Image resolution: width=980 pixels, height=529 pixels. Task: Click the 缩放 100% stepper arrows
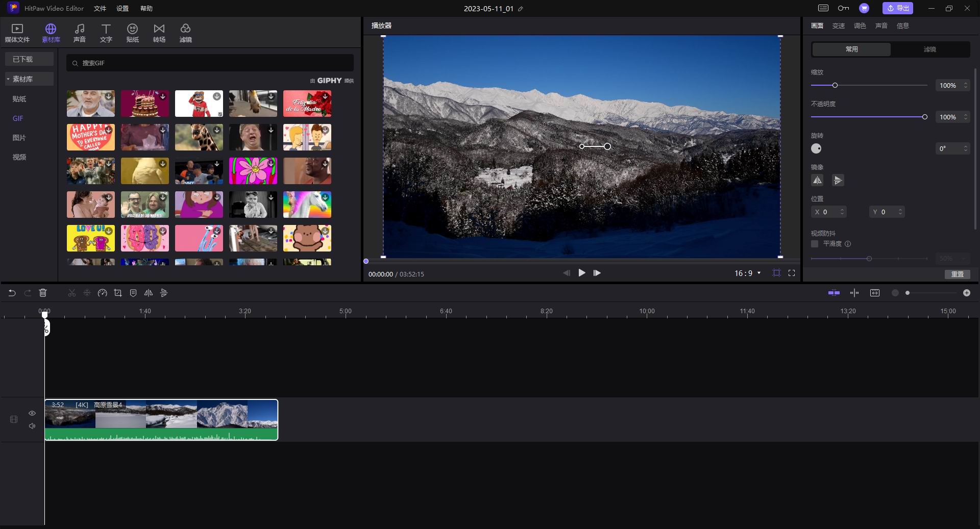[x=965, y=85]
